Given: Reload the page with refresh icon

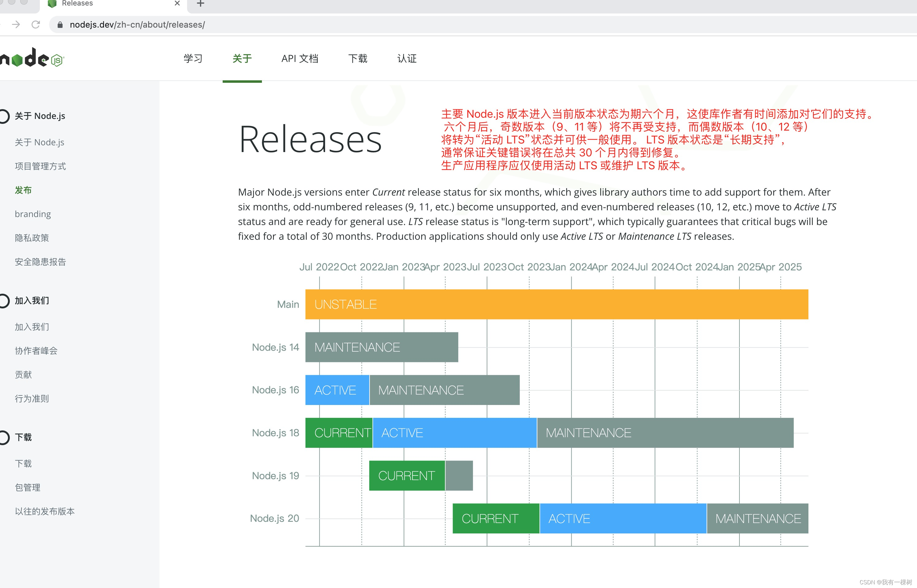Looking at the screenshot, I should [x=36, y=25].
